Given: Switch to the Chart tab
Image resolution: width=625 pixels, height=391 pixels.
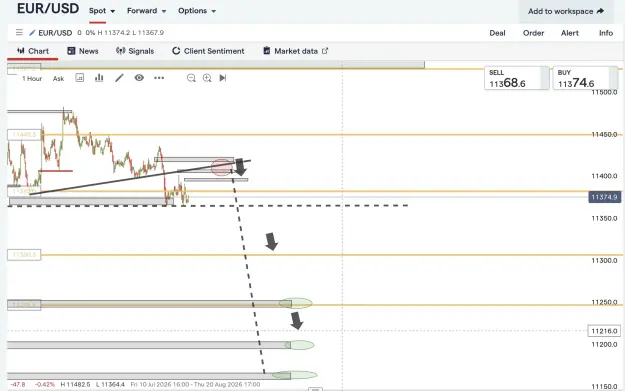Looking at the screenshot, I should (x=33, y=51).
